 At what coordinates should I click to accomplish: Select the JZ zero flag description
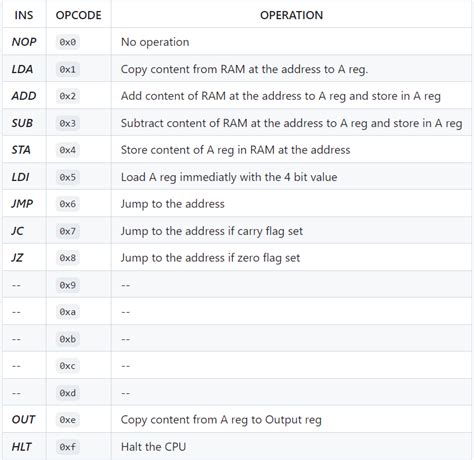[x=210, y=258]
